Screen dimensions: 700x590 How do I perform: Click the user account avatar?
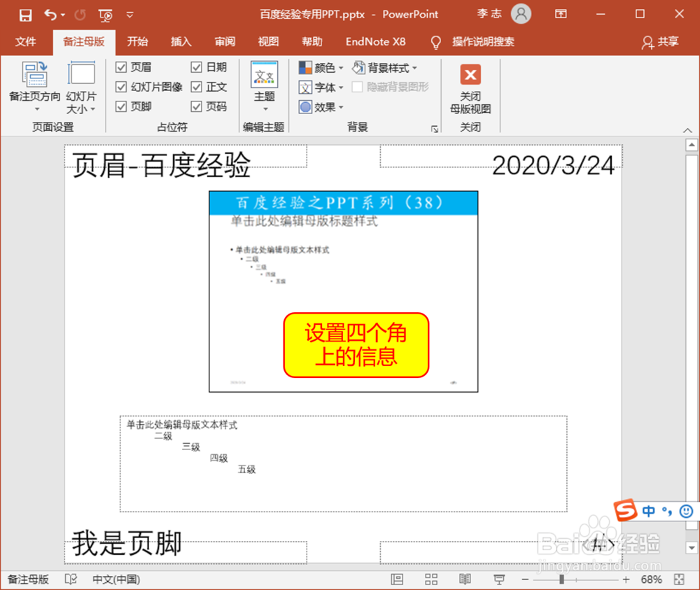coord(521,14)
